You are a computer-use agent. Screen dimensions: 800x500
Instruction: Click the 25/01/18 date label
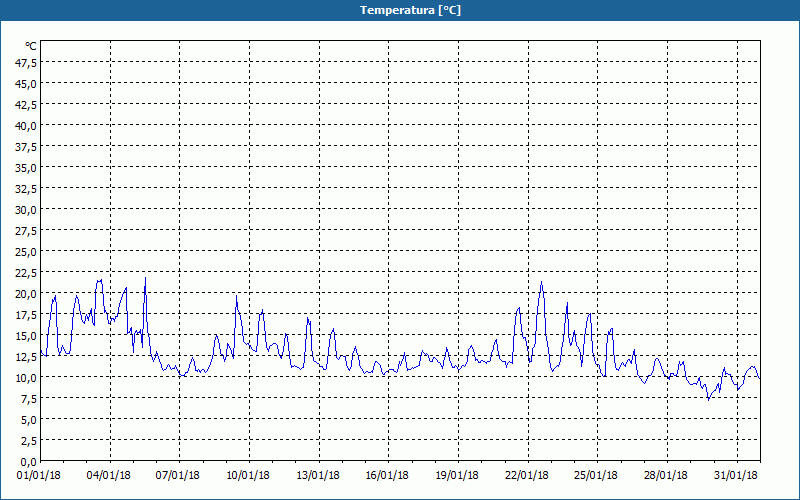(x=596, y=476)
